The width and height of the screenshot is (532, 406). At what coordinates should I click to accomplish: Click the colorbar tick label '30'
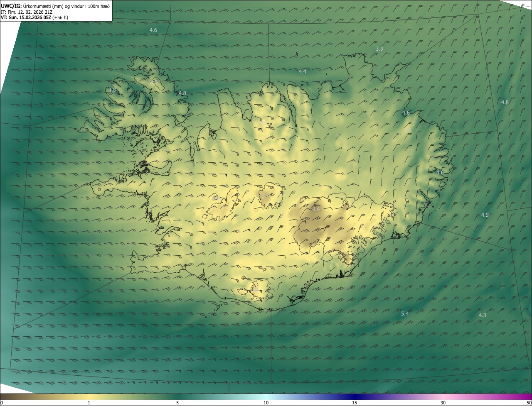tap(443, 403)
